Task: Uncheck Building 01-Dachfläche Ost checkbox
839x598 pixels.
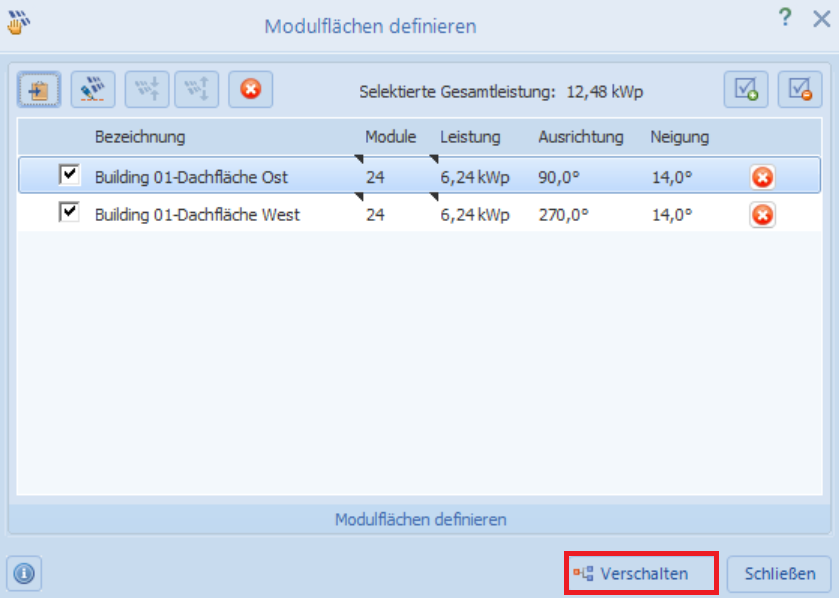Action: pyautogui.click(x=69, y=175)
